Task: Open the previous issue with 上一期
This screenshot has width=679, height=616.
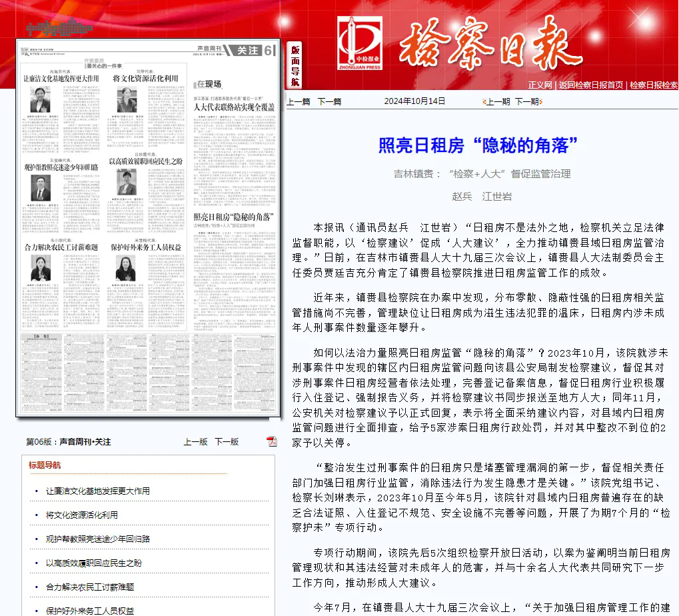Action: tap(500, 101)
